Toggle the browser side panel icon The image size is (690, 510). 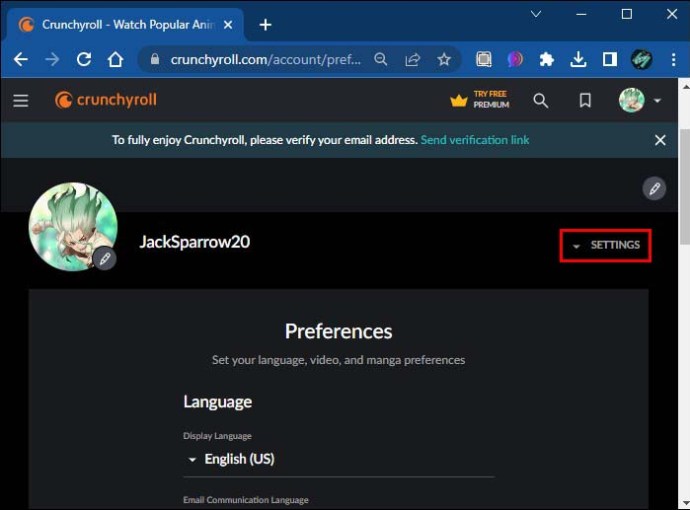click(609, 59)
